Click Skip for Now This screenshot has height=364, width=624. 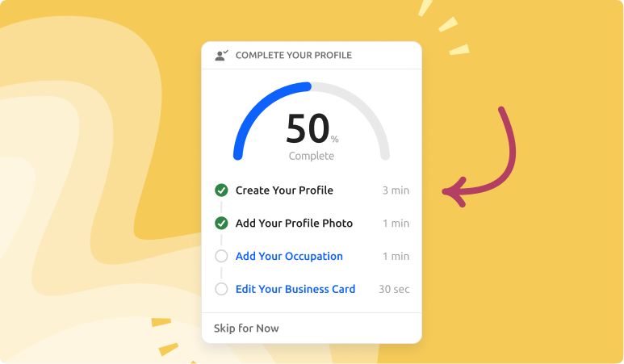(x=246, y=328)
